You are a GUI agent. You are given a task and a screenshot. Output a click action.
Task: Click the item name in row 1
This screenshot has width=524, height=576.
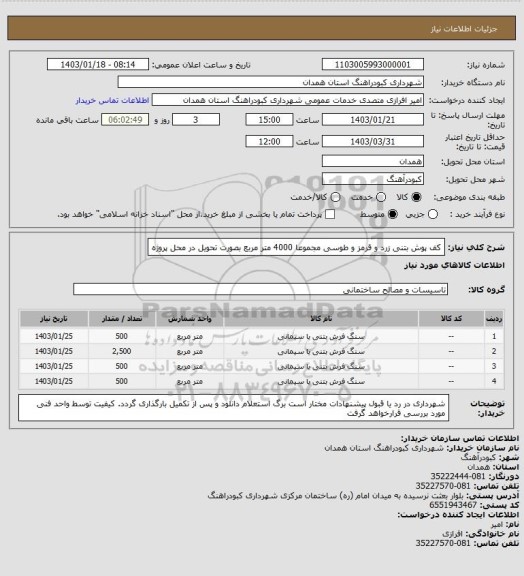[321, 336]
